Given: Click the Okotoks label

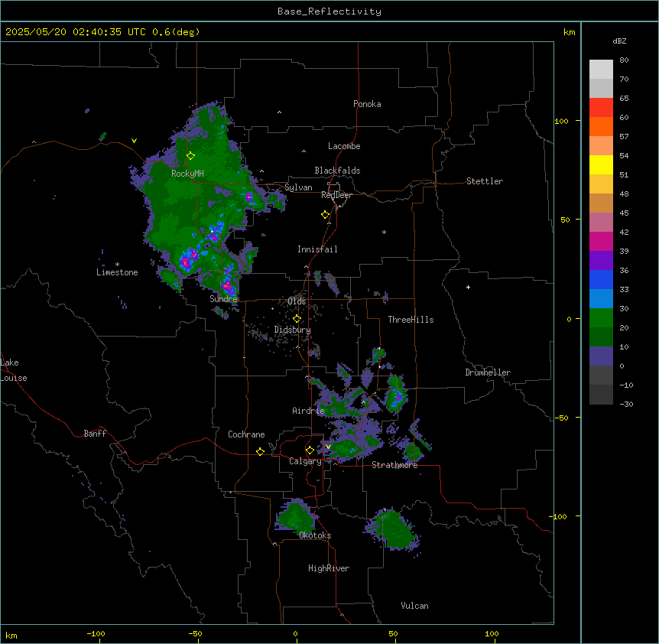Looking at the screenshot, I should tap(315, 535).
